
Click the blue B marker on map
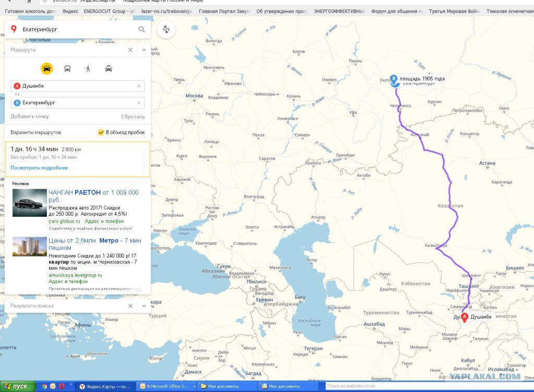coord(394,79)
